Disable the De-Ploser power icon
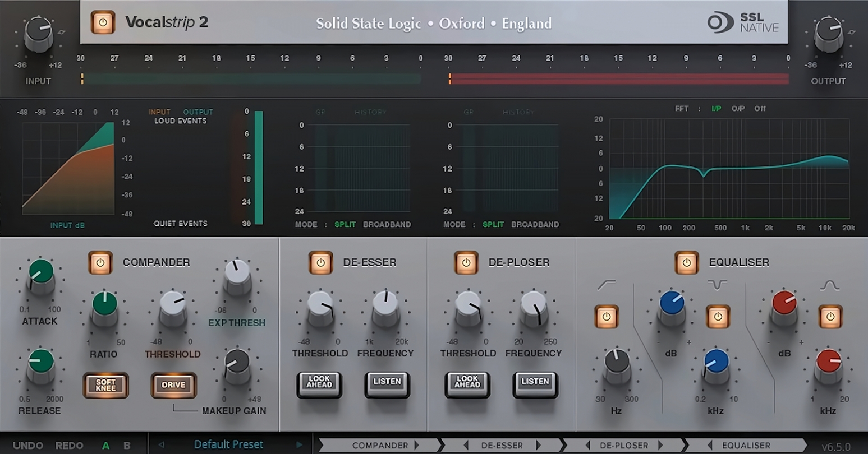This screenshot has width=868, height=454. 466,262
